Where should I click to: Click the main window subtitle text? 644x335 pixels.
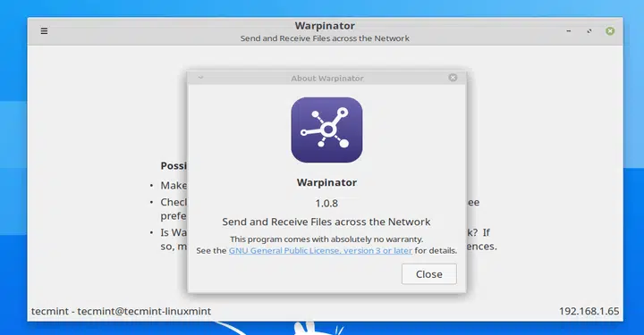click(325, 38)
